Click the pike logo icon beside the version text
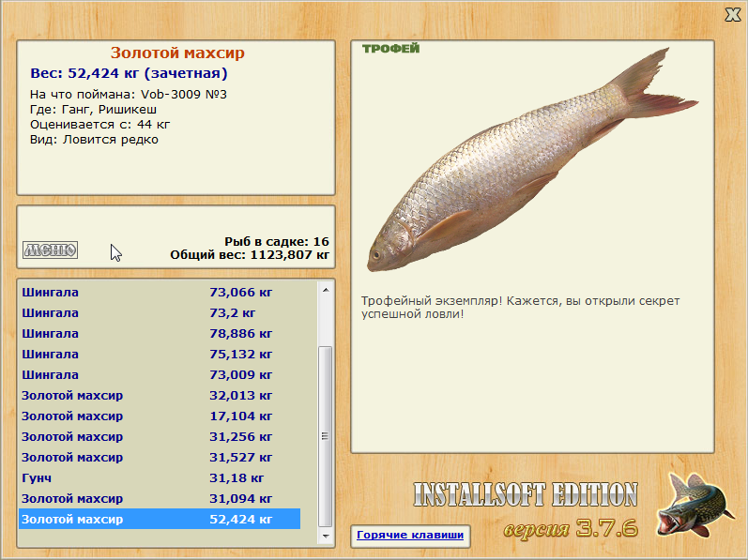This screenshot has width=748, height=560. (695, 506)
